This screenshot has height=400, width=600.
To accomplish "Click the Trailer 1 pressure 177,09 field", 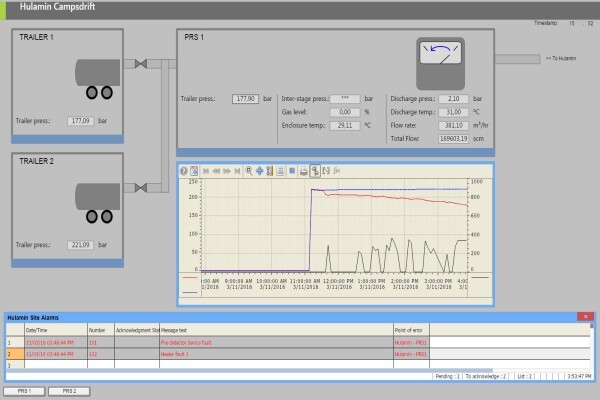I will 80,121.
